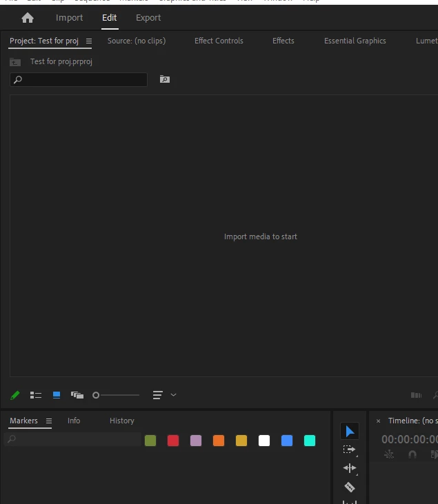This screenshot has height=504, width=438.
Task: Switch to the Import workspace tab
Action: tap(69, 18)
